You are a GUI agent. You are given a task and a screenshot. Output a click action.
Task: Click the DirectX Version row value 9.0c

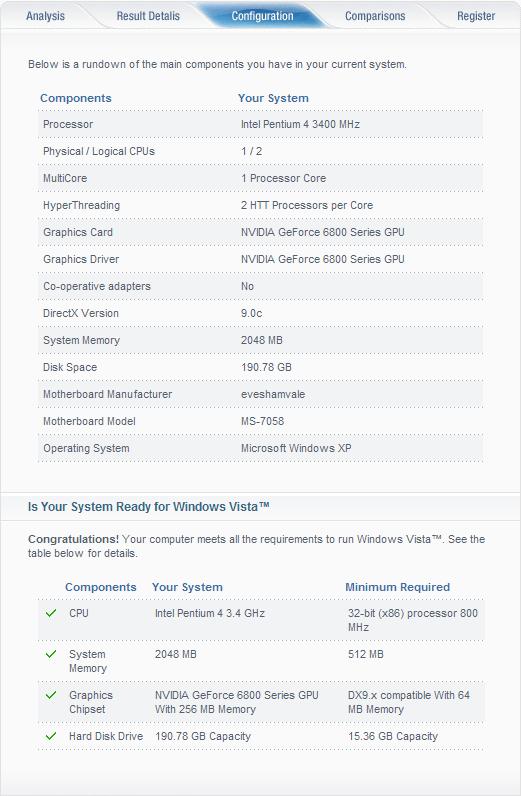[x=251, y=313]
